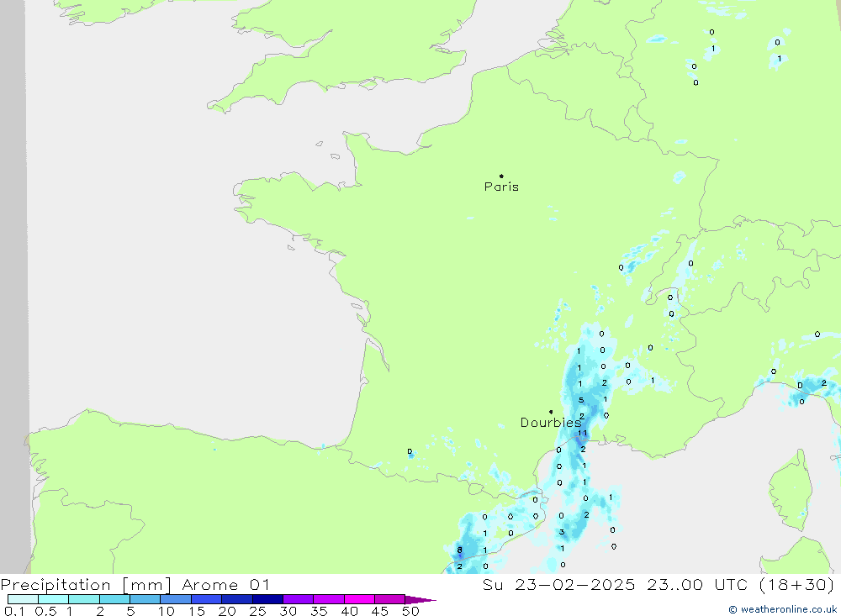Click the '(18+30)' forecast run text
Screen dimensions: 841x616
point(797,584)
